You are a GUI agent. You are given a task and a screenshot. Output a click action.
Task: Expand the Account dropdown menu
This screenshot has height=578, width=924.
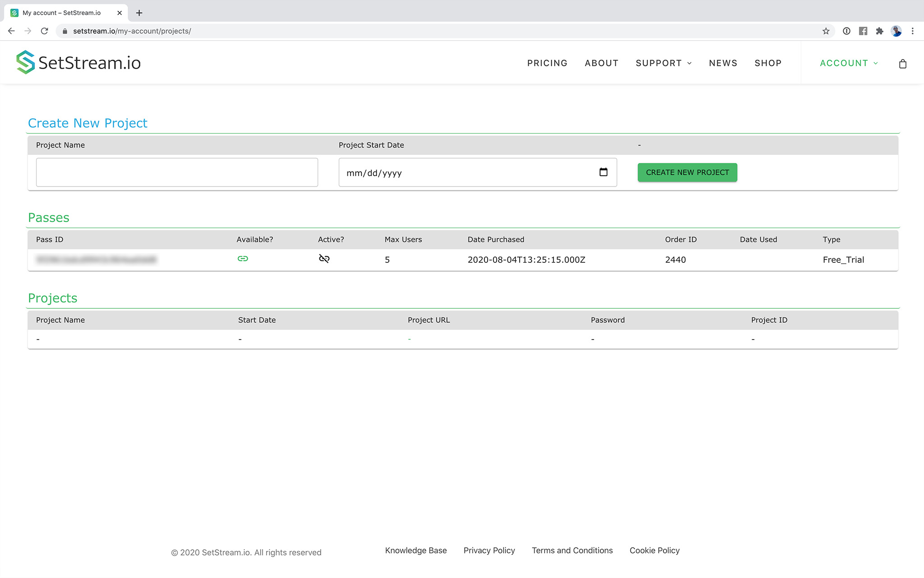tap(849, 63)
